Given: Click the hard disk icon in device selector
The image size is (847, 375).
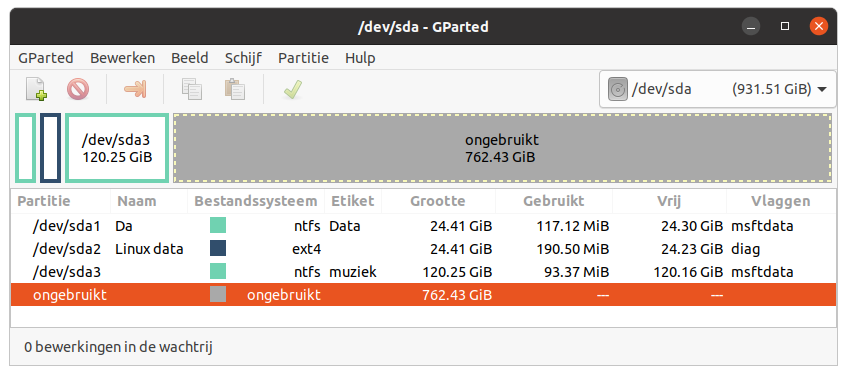Looking at the screenshot, I should click(x=617, y=89).
